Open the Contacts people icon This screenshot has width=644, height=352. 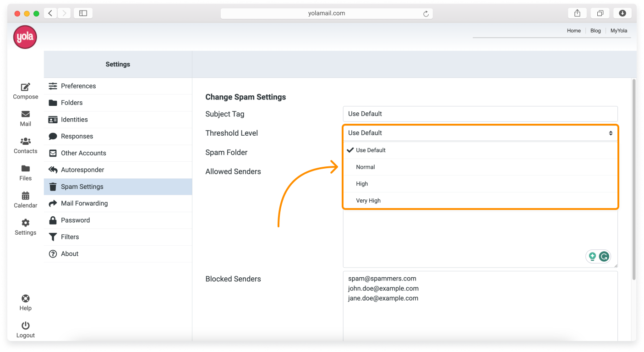click(26, 142)
